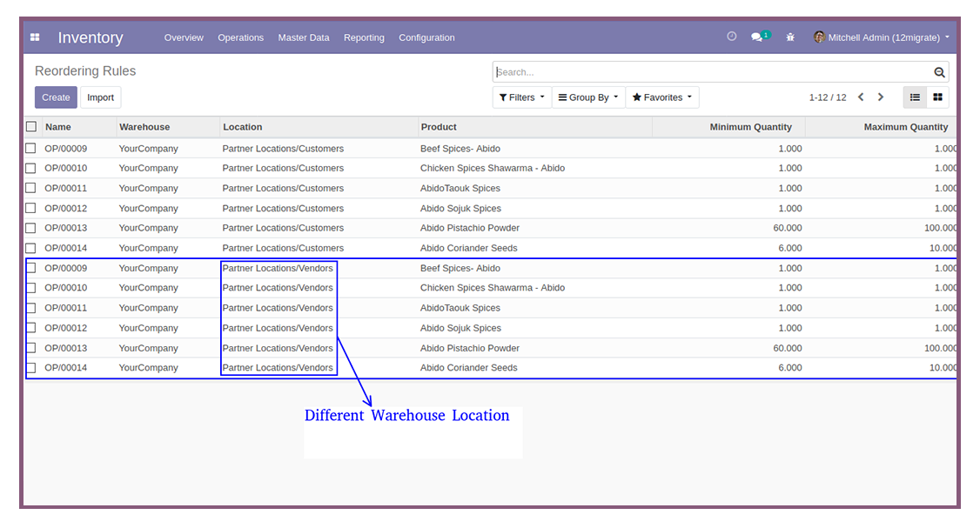Click the Inventory app title
This screenshot has width=980, height=528.
point(91,37)
